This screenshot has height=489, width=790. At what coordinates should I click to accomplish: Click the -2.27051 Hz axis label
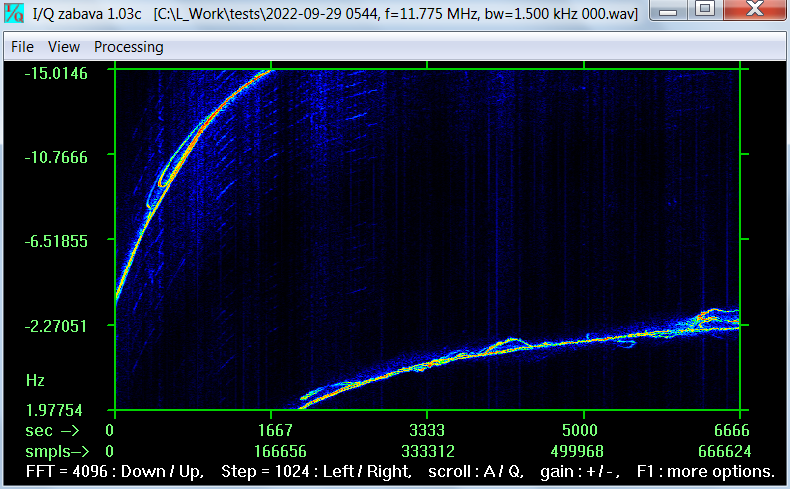(x=56, y=326)
